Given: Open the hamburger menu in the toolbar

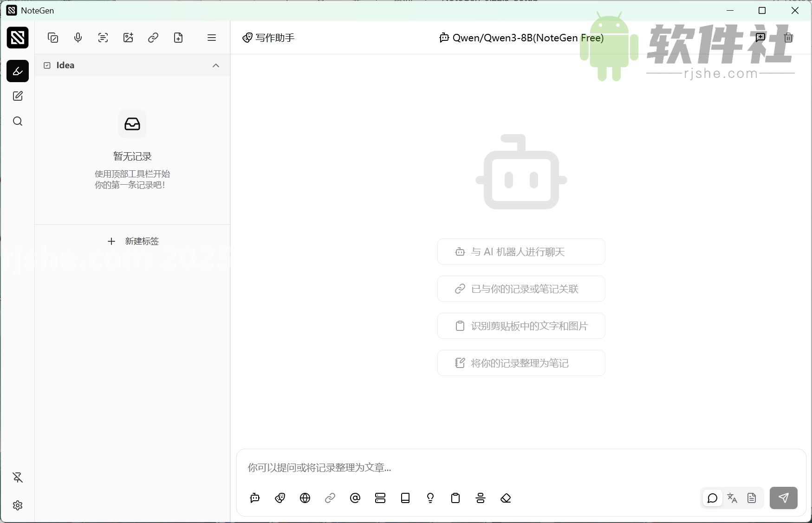Looking at the screenshot, I should tap(212, 38).
